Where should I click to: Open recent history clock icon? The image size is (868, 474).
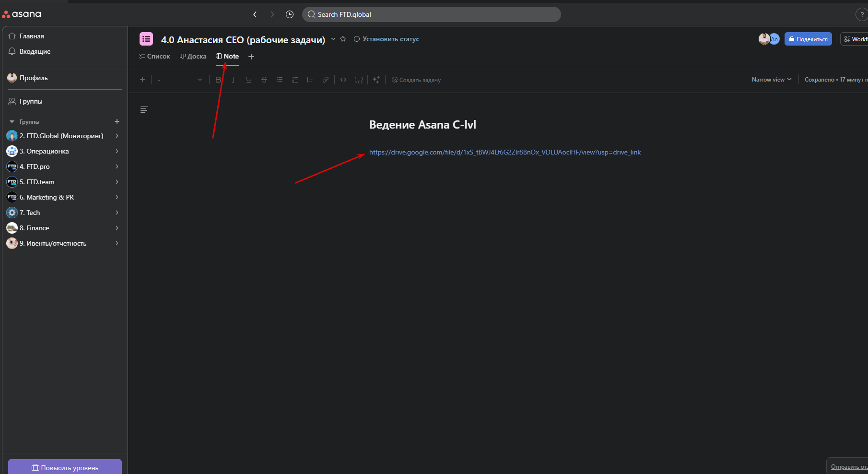click(290, 14)
